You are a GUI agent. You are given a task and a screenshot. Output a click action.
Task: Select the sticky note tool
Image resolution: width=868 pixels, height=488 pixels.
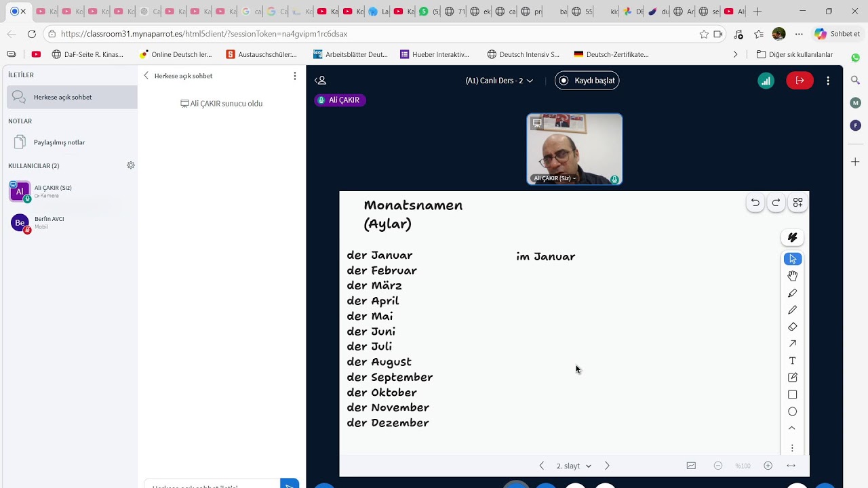coord(792,378)
